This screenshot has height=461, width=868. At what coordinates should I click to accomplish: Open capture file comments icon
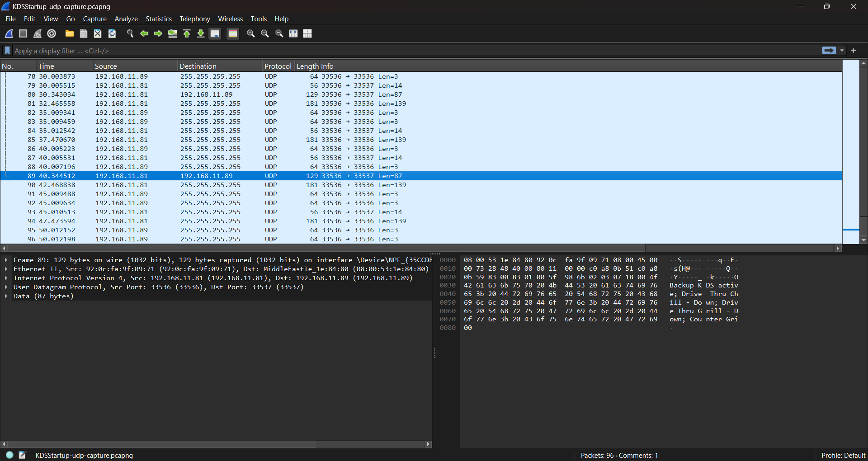coord(22,455)
